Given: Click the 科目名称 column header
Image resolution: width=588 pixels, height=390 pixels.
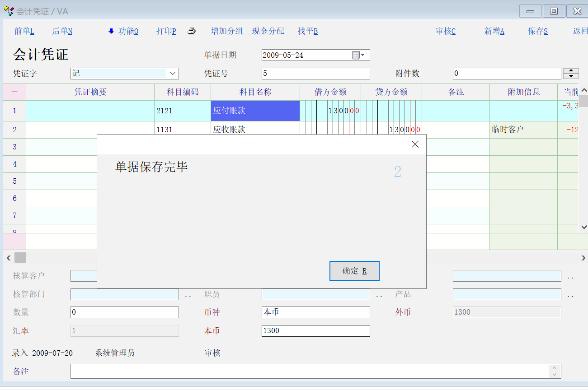Looking at the screenshot, I should 255,92.
